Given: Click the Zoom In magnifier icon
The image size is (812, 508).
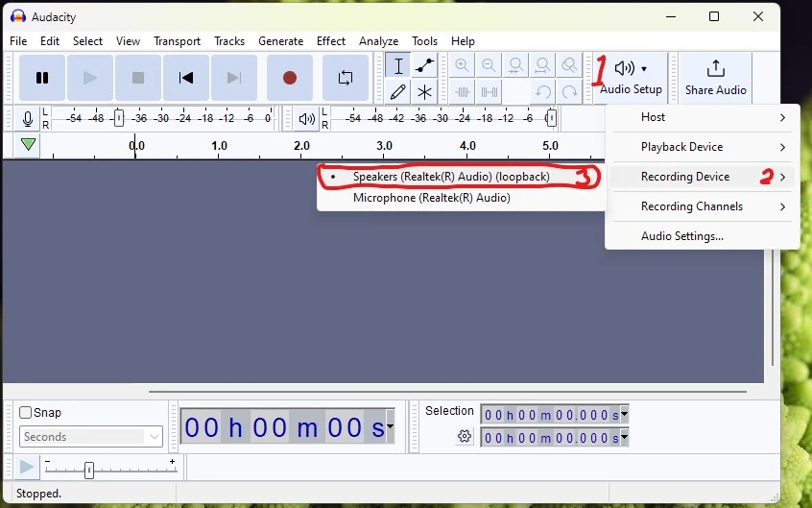Looking at the screenshot, I should pyautogui.click(x=462, y=66).
